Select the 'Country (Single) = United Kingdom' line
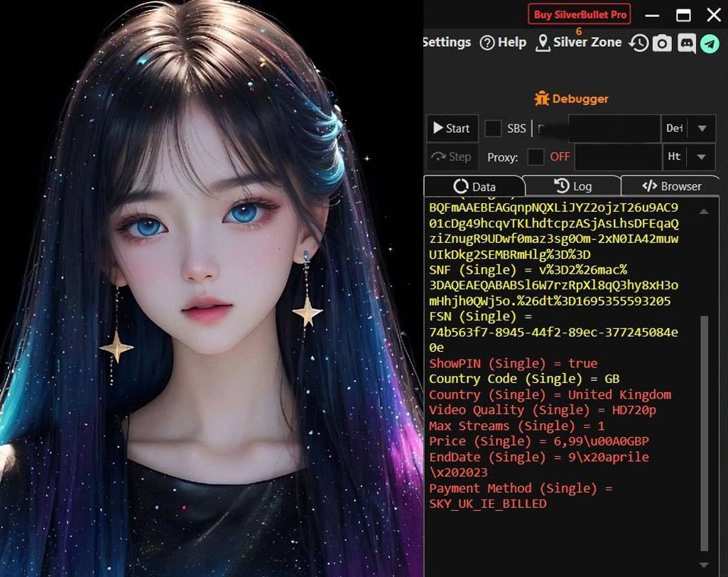The width and height of the screenshot is (728, 577). pos(550,394)
